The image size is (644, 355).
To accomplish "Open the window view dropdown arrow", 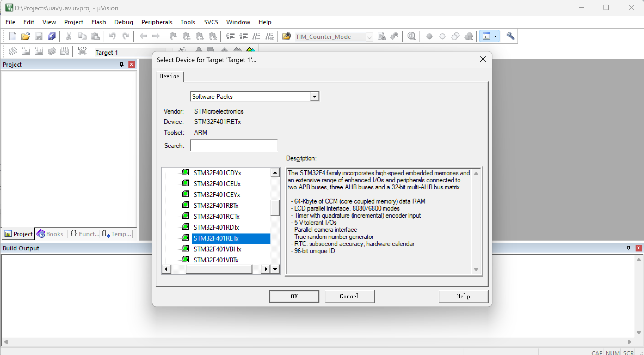I will pos(495,36).
